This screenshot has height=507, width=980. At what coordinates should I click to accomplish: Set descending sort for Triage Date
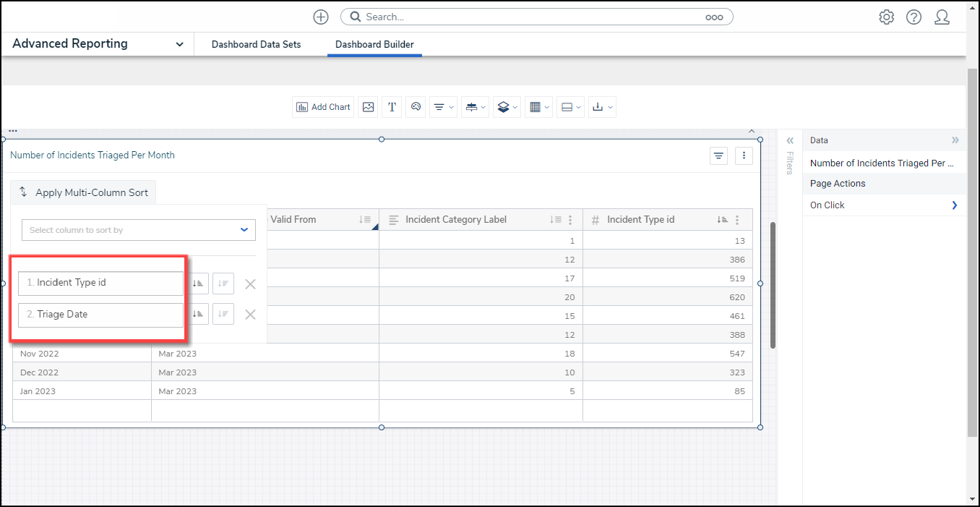coord(223,314)
